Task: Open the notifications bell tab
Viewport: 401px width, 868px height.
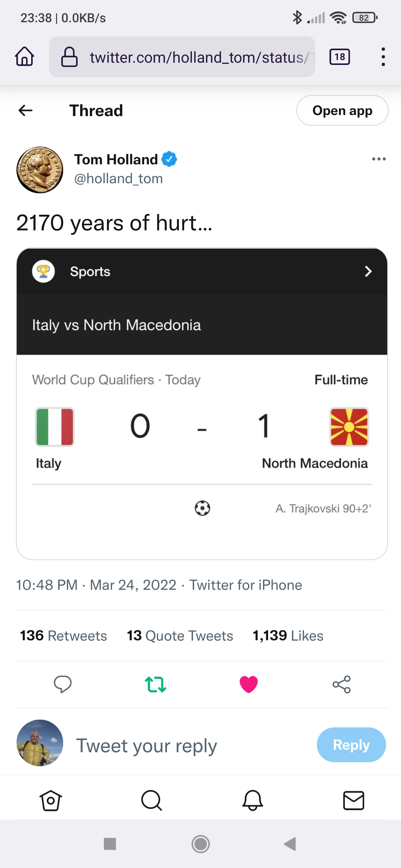Action: [252, 800]
